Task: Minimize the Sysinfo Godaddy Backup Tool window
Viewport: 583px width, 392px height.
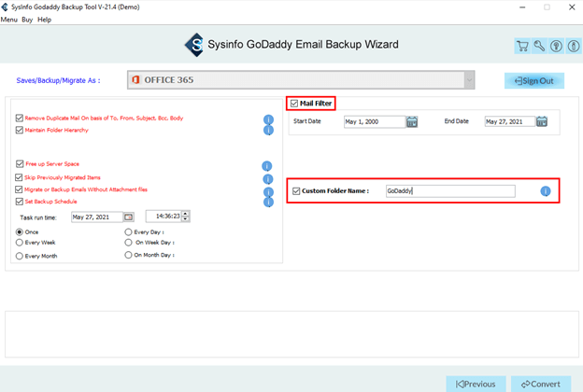Action: 522,7
